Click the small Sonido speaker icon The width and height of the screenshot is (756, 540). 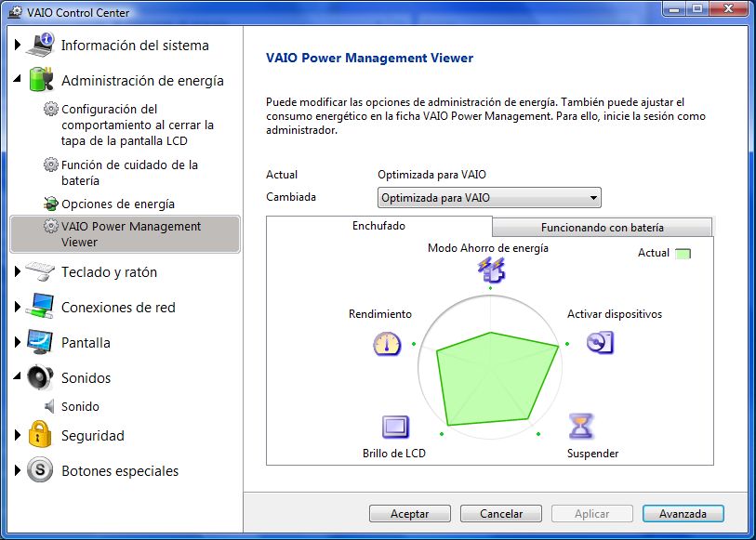[49, 406]
